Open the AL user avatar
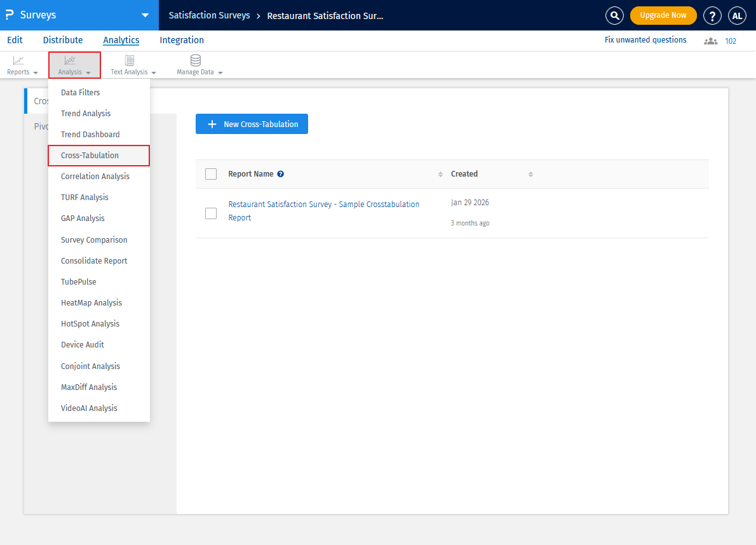 coord(737,15)
